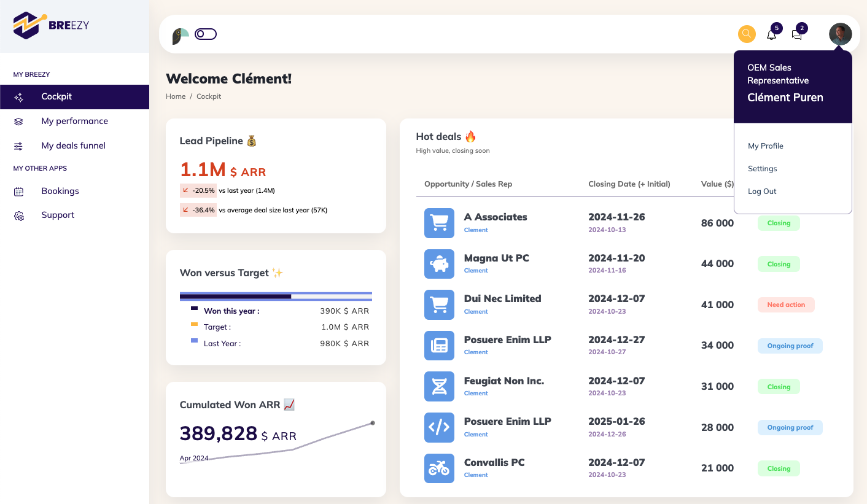Viewport: 867px width, 504px height.
Task: Click the Won versus Target progress bar
Action: (276, 297)
